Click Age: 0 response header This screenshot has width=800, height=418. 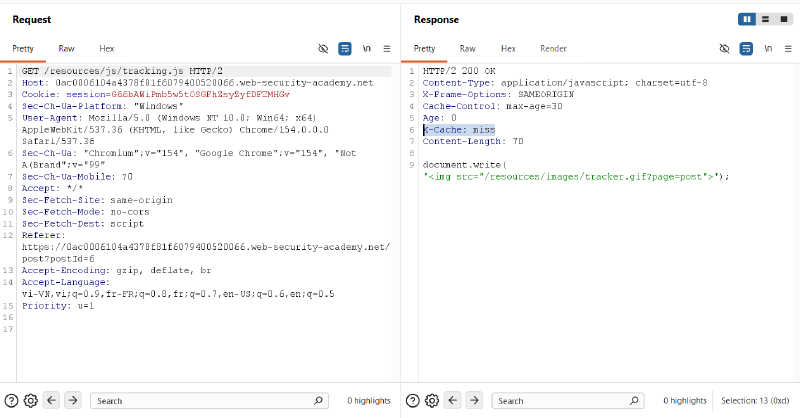pos(439,118)
